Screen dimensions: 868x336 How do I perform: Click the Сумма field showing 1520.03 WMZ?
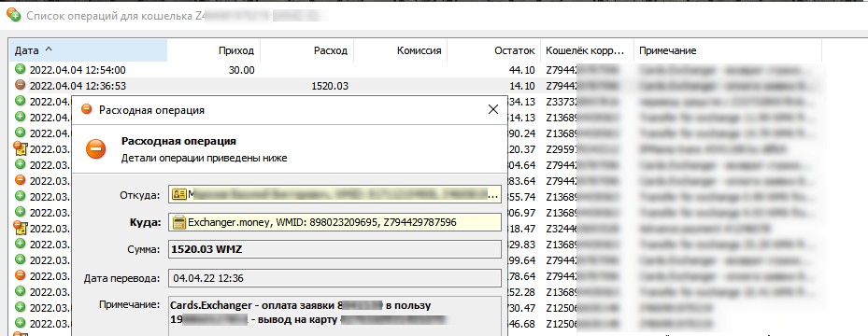coord(334,249)
